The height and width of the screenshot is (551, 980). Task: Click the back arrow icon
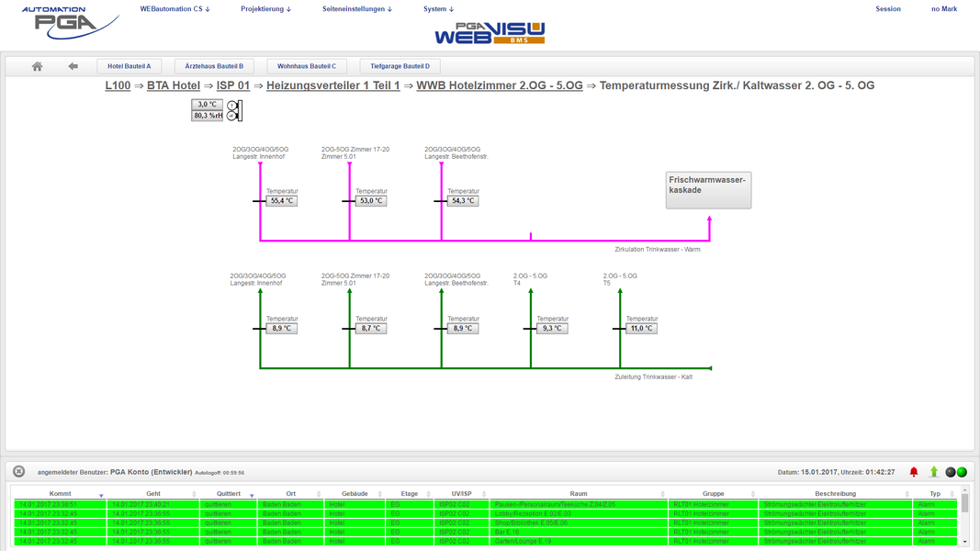coord(73,66)
